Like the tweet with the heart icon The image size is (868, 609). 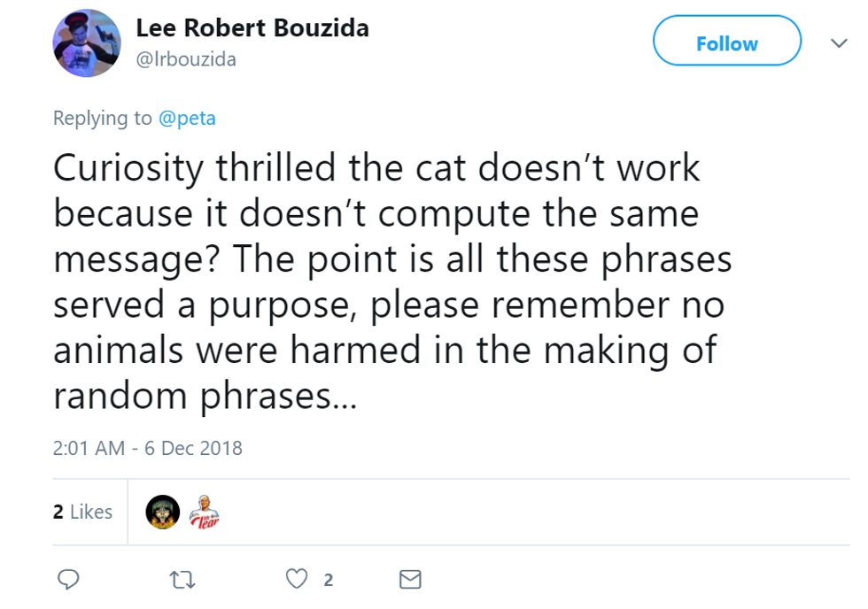pyautogui.click(x=297, y=580)
